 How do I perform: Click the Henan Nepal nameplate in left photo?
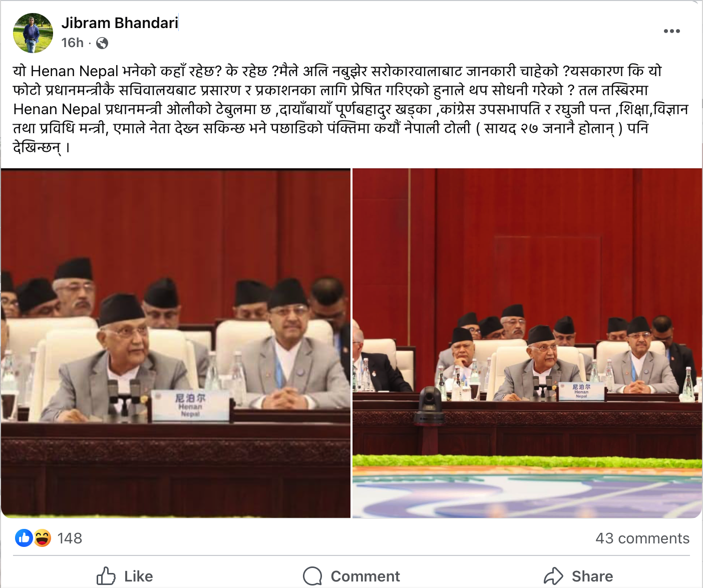coord(190,405)
